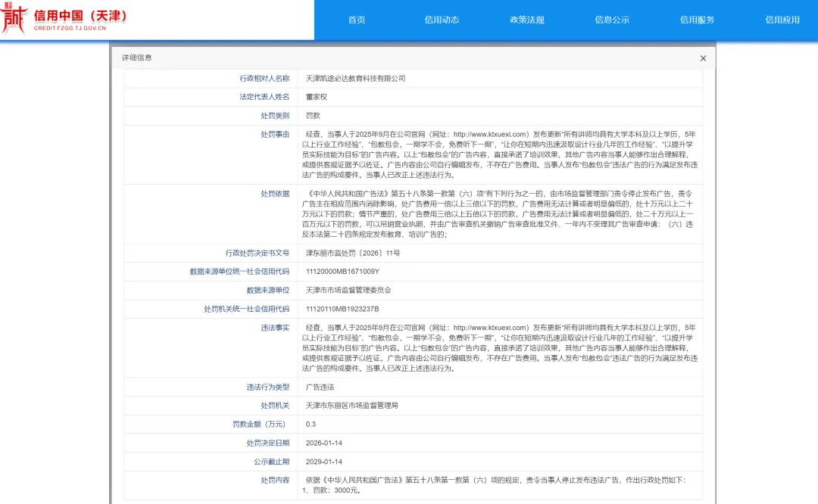Switch to the 信息公示 section
Screen dimensions: 818x504
point(612,20)
